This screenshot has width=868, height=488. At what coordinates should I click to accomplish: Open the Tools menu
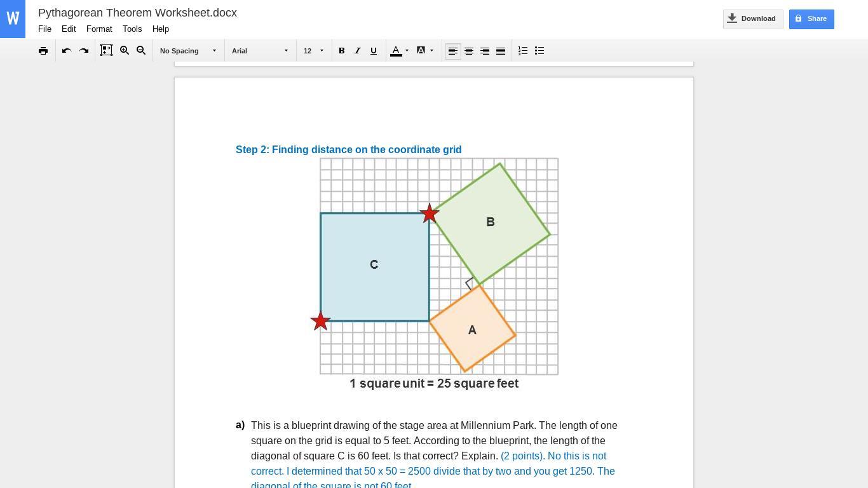(x=132, y=29)
